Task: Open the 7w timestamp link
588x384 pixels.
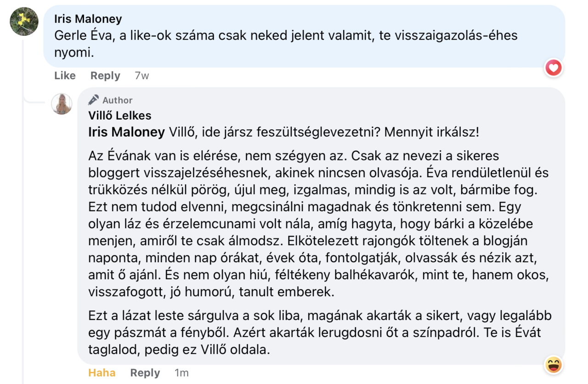Action: click(x=142, y=76)
